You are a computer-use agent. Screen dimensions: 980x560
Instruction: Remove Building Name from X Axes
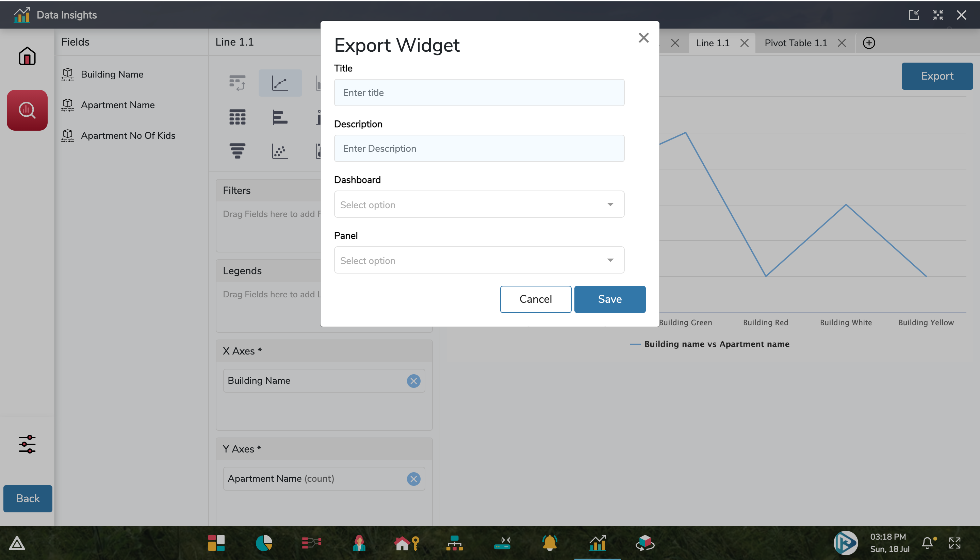point(414,380)
